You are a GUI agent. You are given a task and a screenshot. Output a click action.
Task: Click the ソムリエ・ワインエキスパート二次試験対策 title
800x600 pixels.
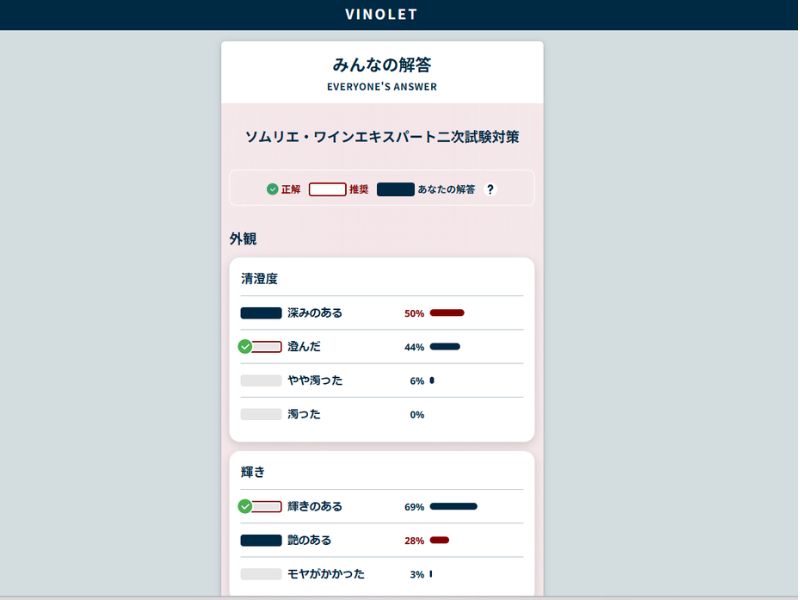pyautogui.click(x=382, y=137)
